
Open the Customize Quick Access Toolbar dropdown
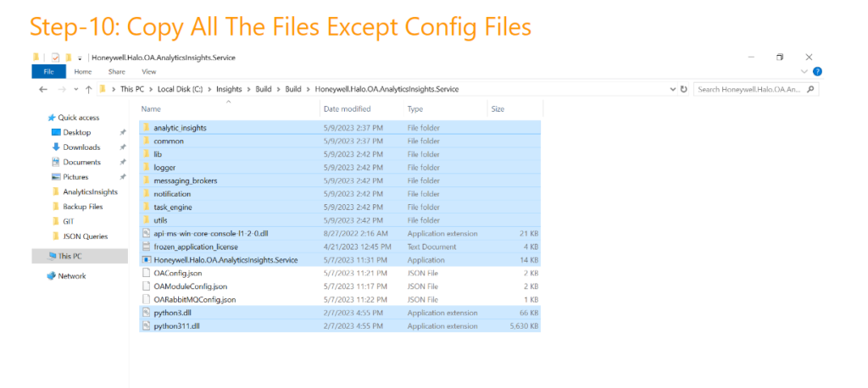[79, 58]
